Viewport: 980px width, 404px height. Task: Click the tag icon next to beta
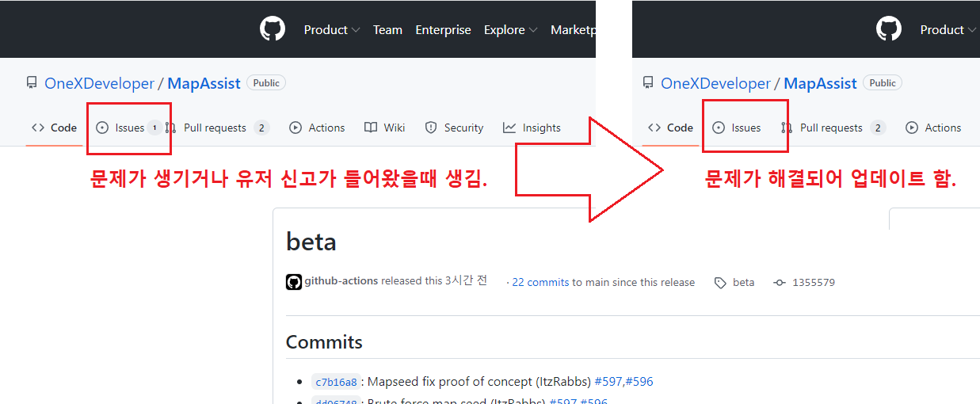[x=720, y=283]
